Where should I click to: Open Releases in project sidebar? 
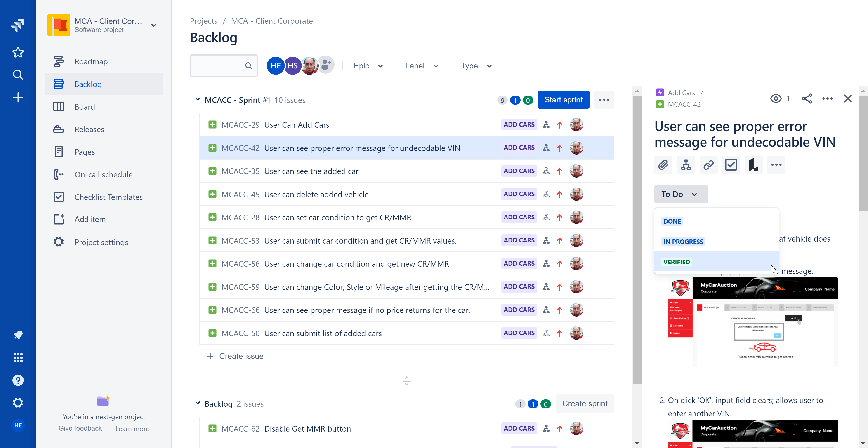click(104, 129)
